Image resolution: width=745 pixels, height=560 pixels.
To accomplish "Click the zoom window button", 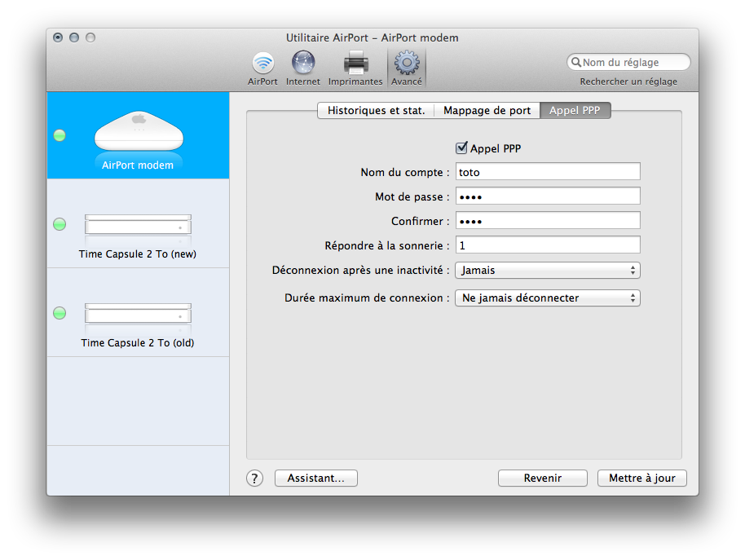I will [x=90, y=37].
